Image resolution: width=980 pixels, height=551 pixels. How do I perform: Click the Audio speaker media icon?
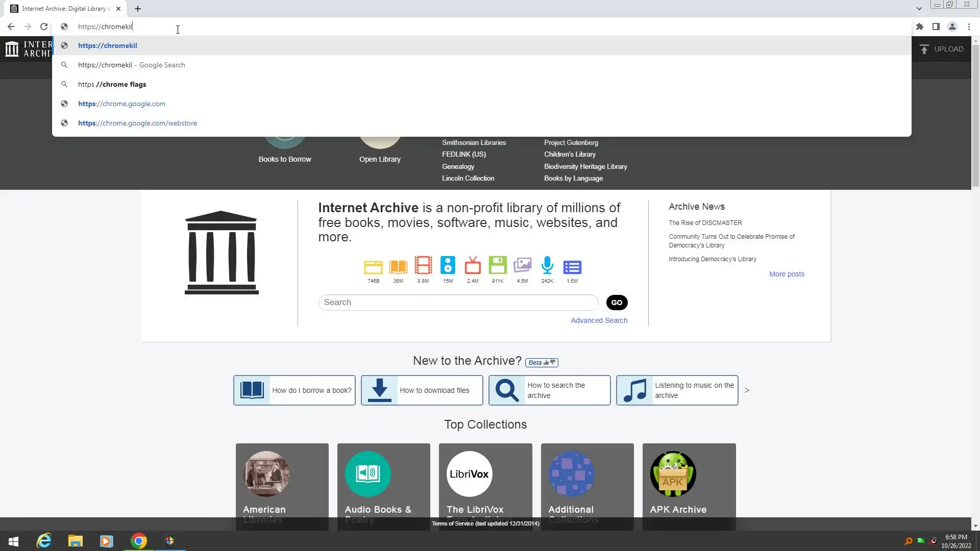tap(448, 266)
